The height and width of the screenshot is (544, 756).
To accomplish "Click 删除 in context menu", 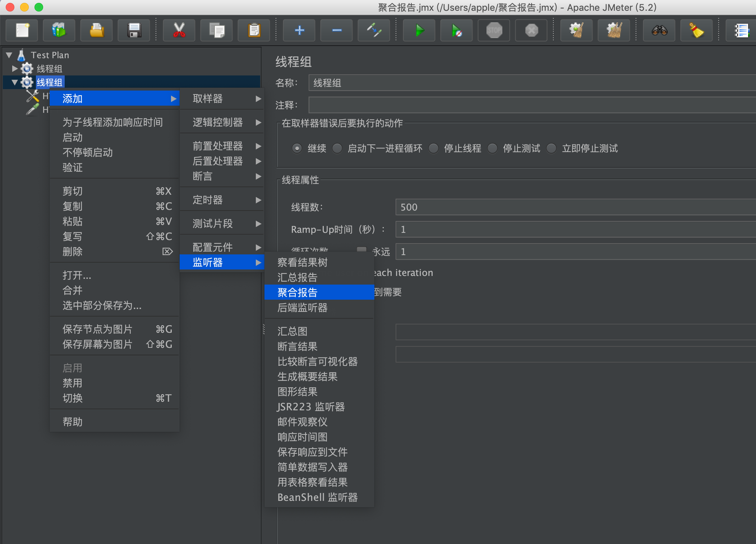I will 114,252.
